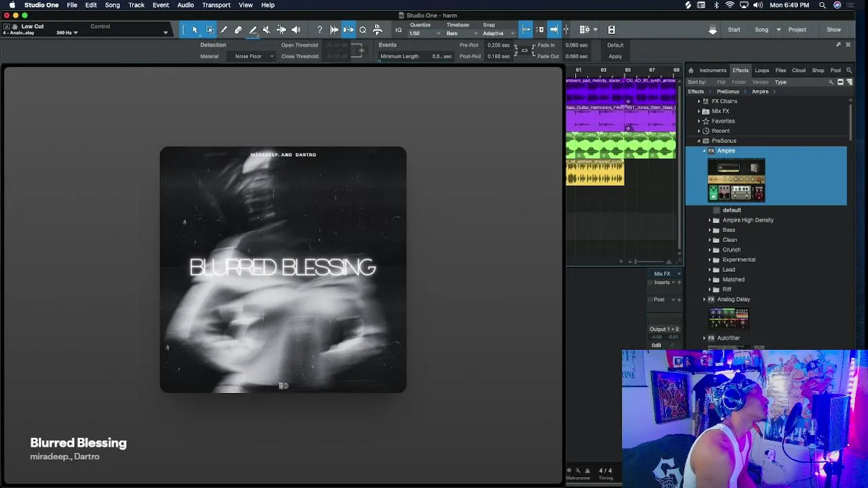
Task: Click the Show button
Action: pos(833,30)
